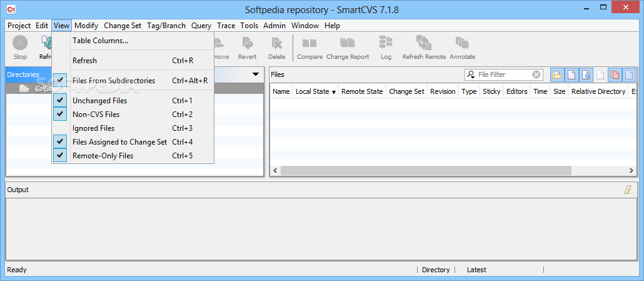Open the Edit menu

(x=42, y=26)
